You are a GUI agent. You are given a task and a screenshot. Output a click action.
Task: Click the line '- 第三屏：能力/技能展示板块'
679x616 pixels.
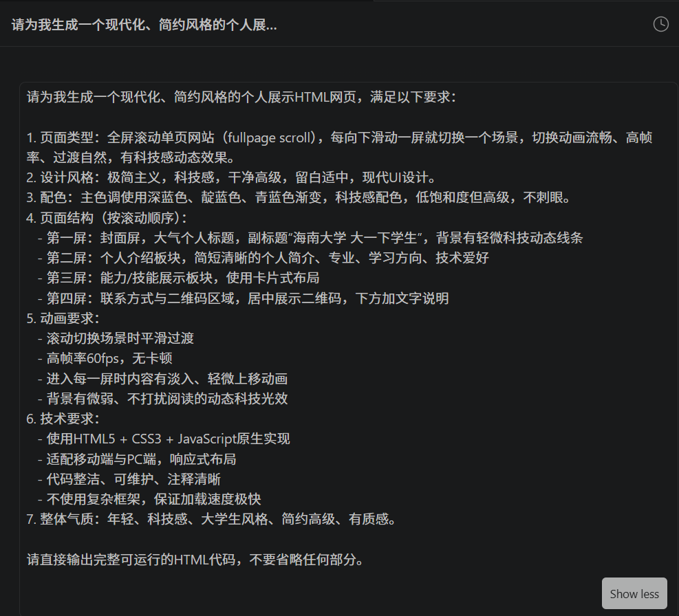click(x=178, y=278)
